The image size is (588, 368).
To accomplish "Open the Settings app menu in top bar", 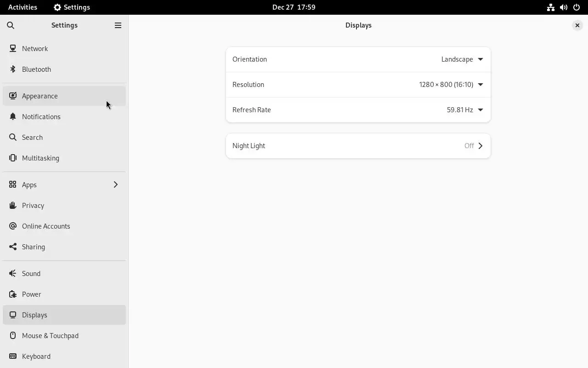I will pyautogui.click(x=72, y=7).
